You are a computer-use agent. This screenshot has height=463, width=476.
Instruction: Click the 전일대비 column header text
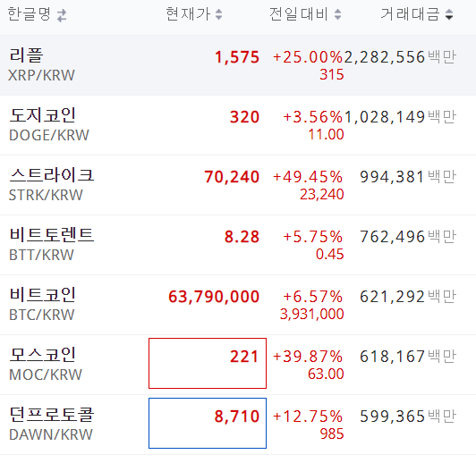pos(299,14)
